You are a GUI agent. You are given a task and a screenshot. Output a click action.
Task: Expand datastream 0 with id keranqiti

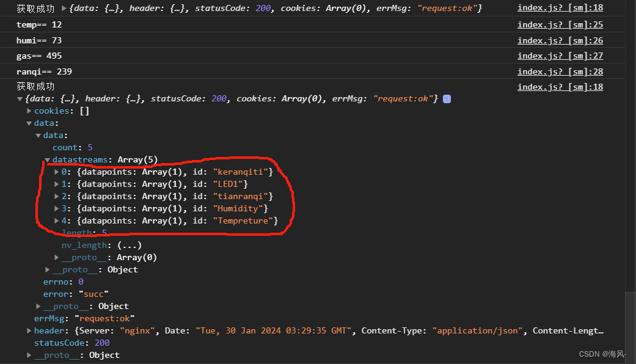57,172
